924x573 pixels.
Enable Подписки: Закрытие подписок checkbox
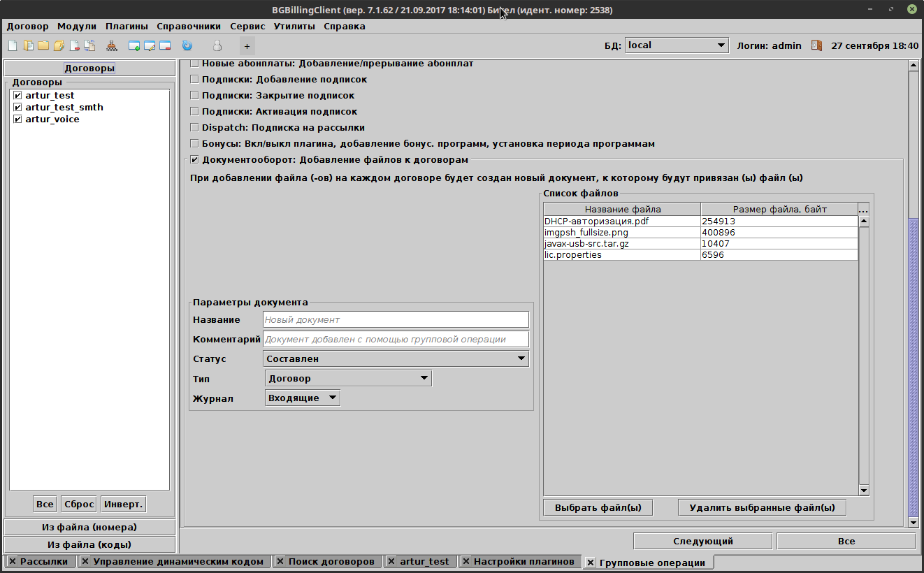pos(194,96)
